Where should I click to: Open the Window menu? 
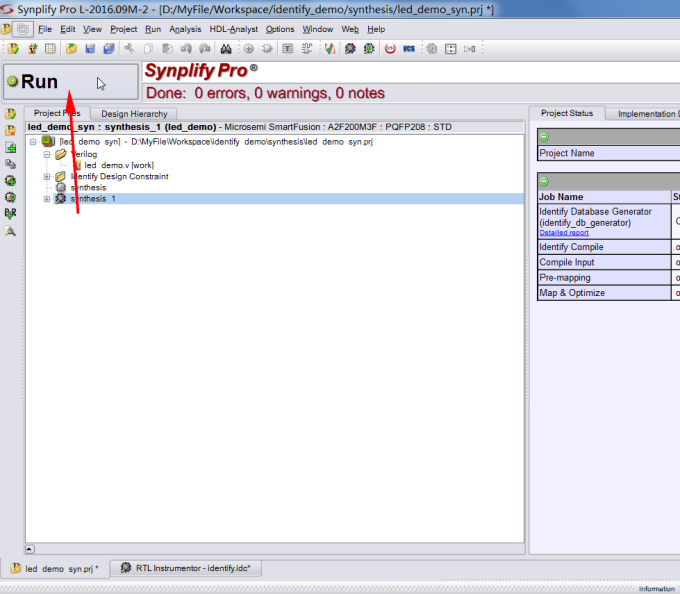click(x=317, y=29)
